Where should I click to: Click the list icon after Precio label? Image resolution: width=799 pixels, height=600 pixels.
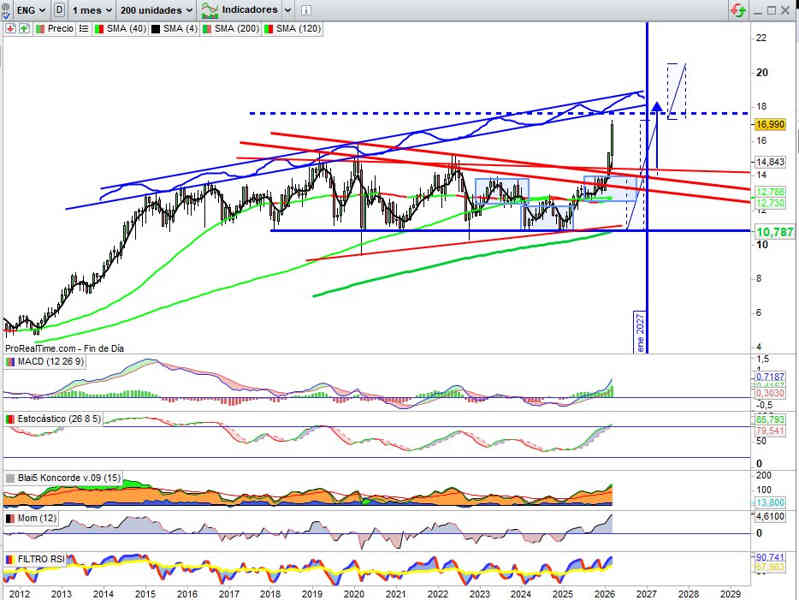(83, 29)
